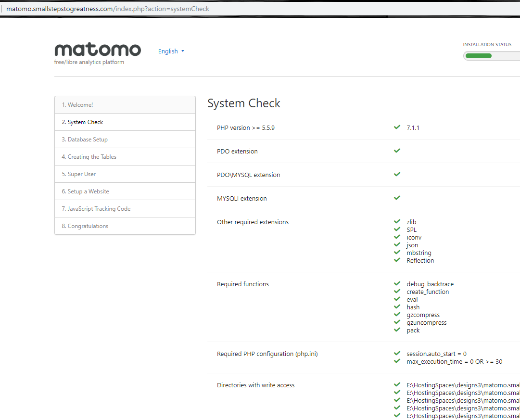The height and width of the screenshot is (420, 520).
Task: Click 'Required PHP configuration (php.ini)' label
Action: (x=267, y=354)
